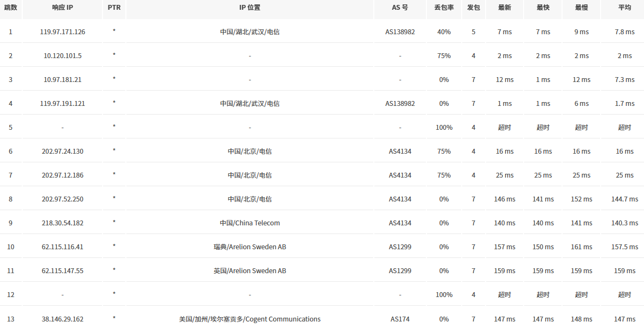Click the 跳数 column header
Screen dimensions: 644x328
pos(11,8)
